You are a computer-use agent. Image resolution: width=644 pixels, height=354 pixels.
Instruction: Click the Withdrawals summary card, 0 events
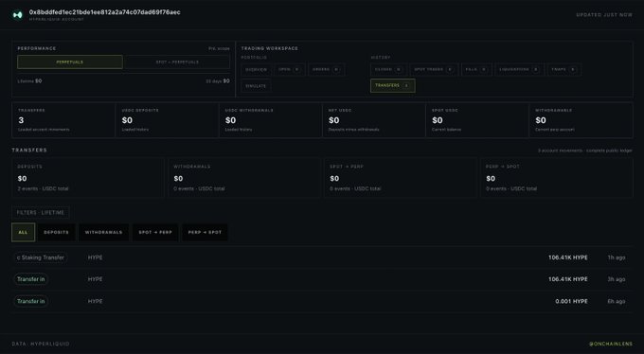(244, 178)
